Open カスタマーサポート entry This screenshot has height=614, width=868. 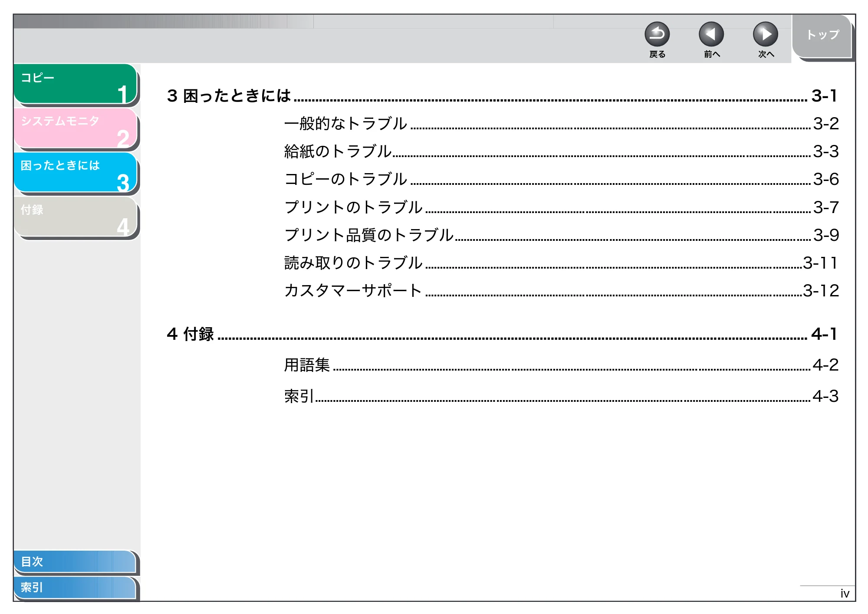(x=561, y=290)
